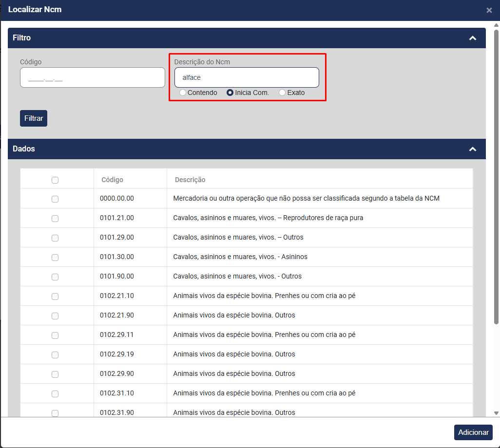Viewport: 500px width, 448px height.
Task: Check the box for code 0101.21.00
Action: click(x=55, y=219)
